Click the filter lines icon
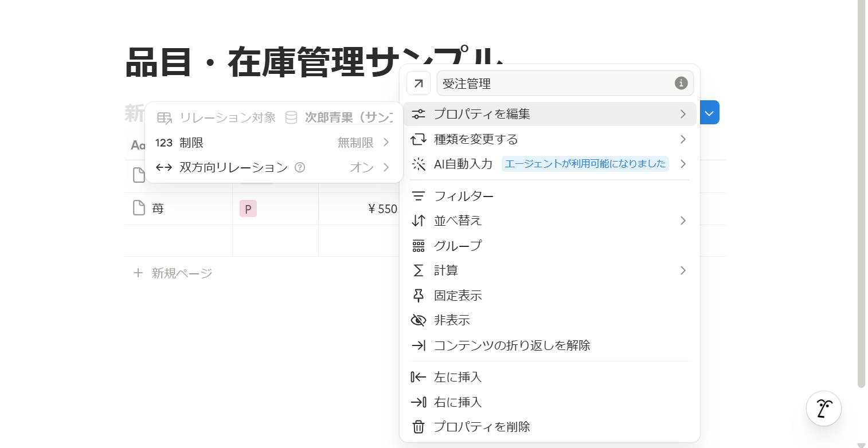868x448 pixels. pyautogui.click(x=419, y=196)
